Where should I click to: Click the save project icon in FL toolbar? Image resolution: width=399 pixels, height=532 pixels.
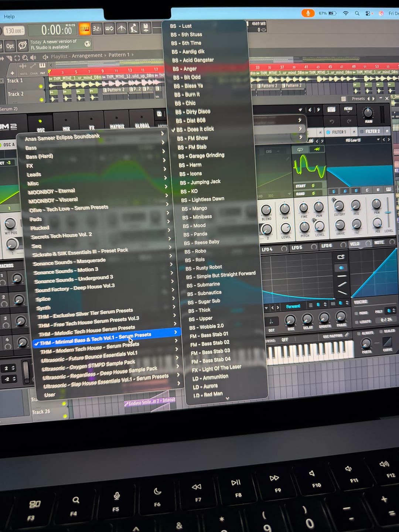point(146,27)
